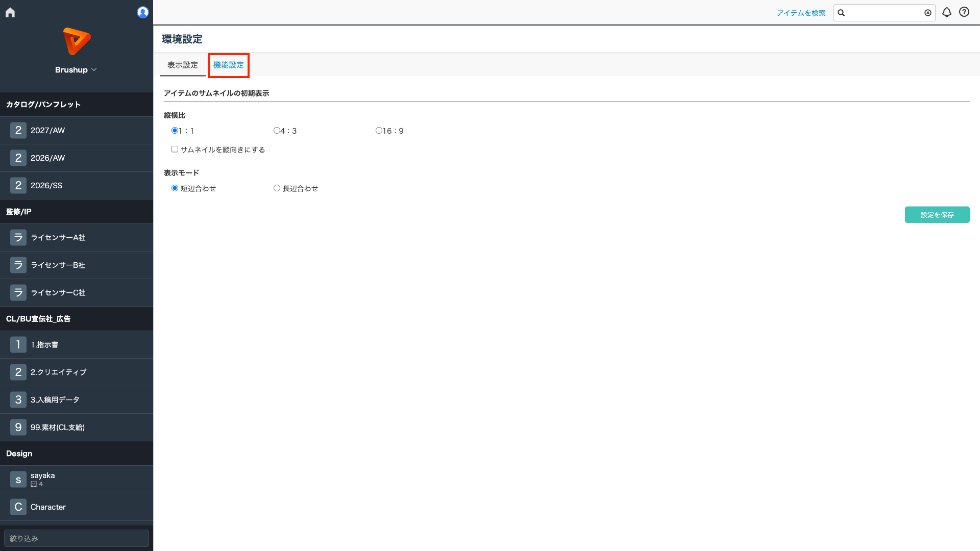980x551 pixels.
Task: Click the 設定を保存 button
Action: [x=937, y=215]
